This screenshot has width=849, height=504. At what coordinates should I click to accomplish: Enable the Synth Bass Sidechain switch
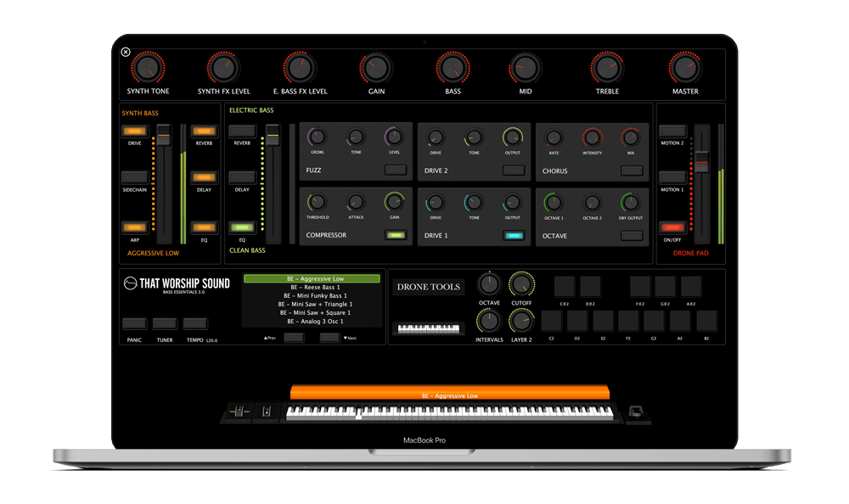(x=134, y=177)
